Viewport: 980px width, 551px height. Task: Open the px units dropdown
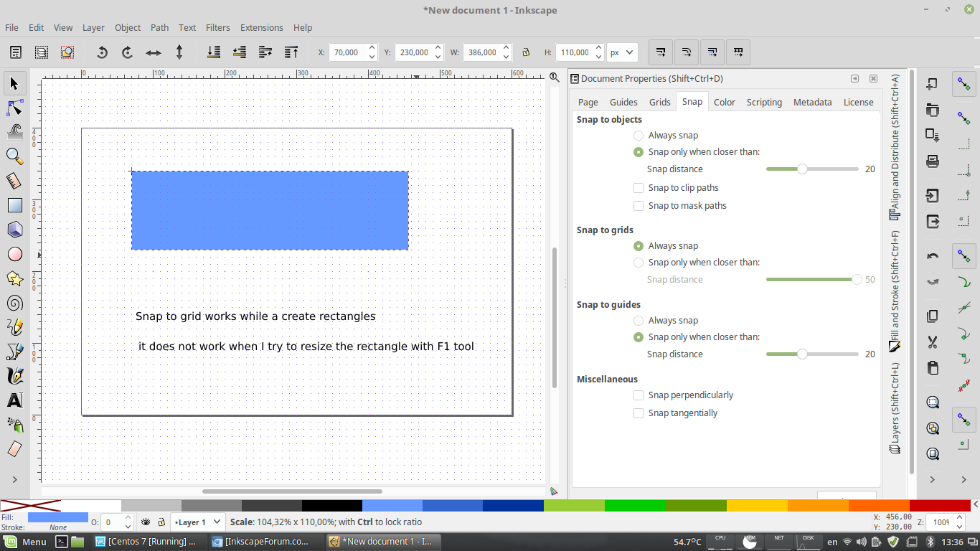[622, 52]
